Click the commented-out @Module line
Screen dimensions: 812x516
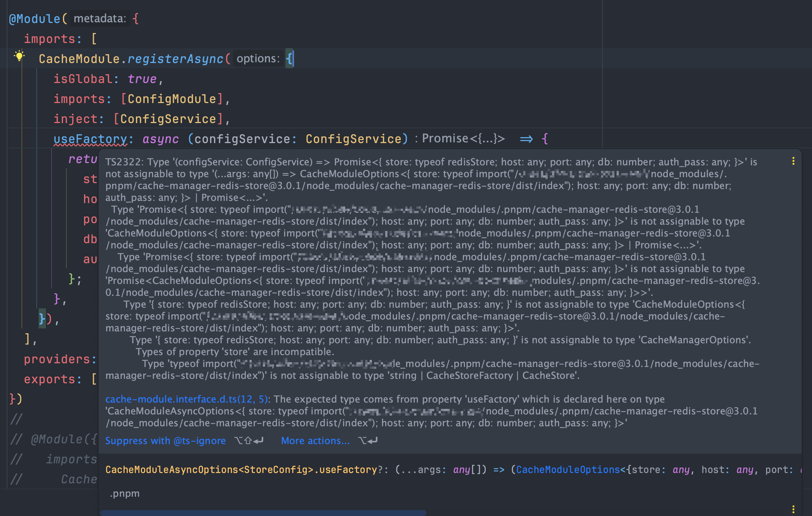53,439
